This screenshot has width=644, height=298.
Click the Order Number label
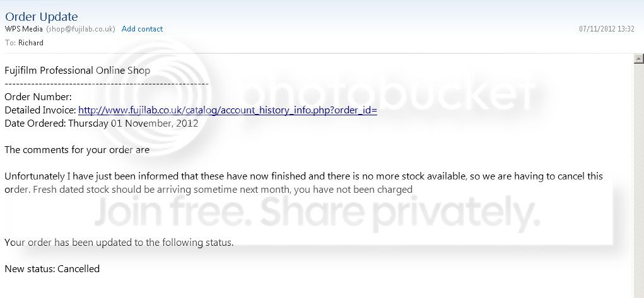(x=38, y=97)
